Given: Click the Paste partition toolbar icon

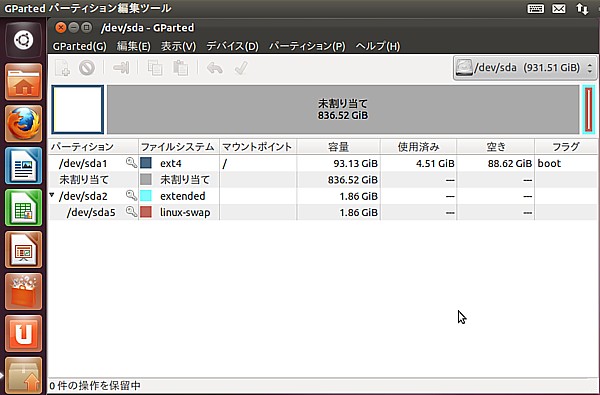Looking at the screenshot, I should click(x=180, y=68).
